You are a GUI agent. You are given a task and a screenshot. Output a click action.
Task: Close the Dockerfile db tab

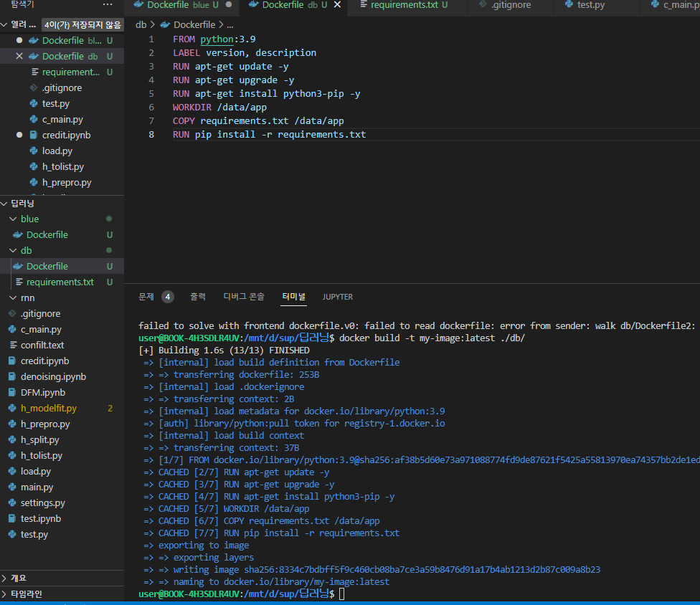click(x=338, y=4)
